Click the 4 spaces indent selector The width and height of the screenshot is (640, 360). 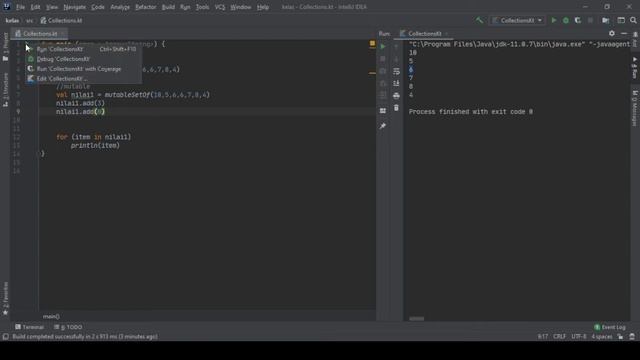[x=602, y=337]
